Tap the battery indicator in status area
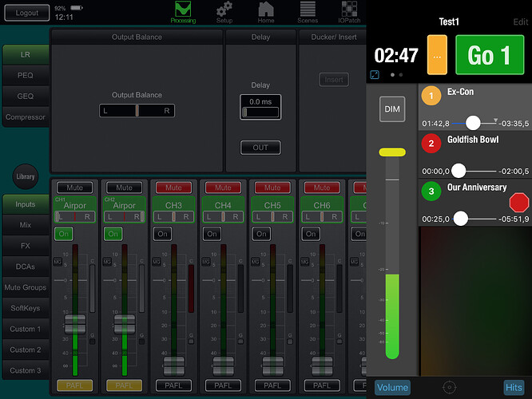 77,8
